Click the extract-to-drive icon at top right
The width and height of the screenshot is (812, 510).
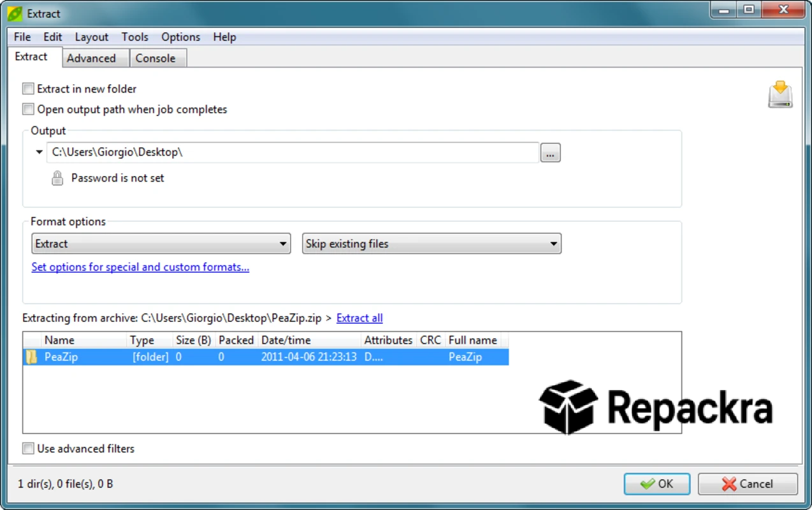[x=780, y=94]
